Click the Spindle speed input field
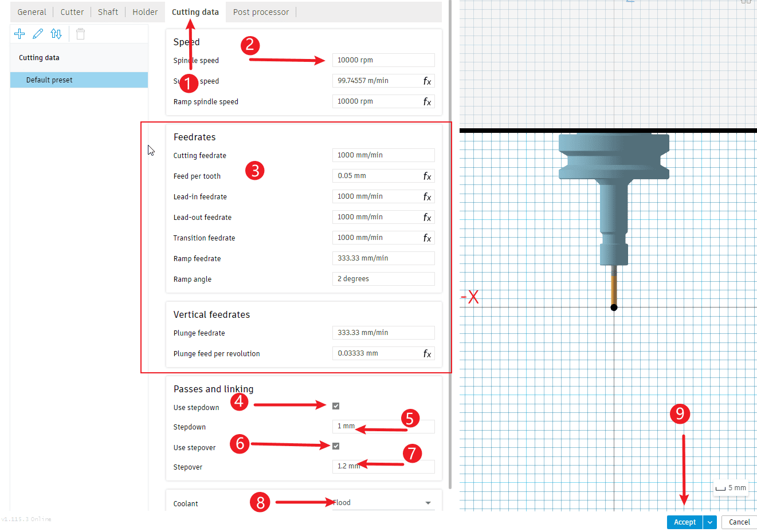Viewport: 757px width, 532px height. 383,60
